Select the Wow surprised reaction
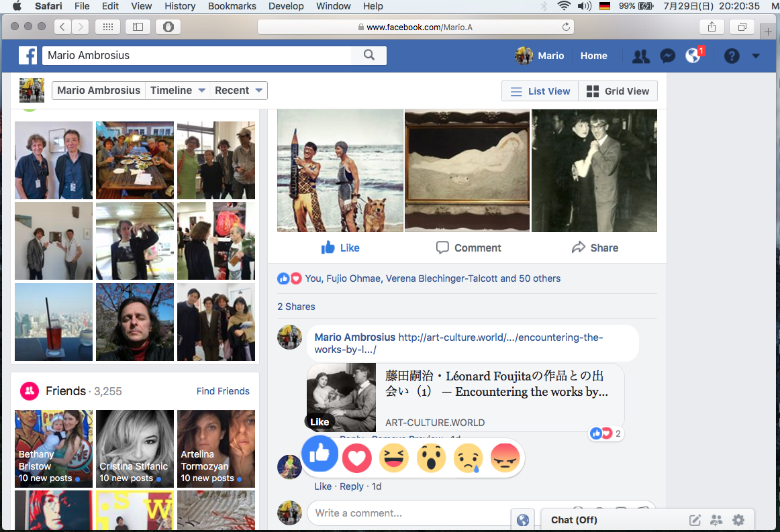 tap(431, 458)
